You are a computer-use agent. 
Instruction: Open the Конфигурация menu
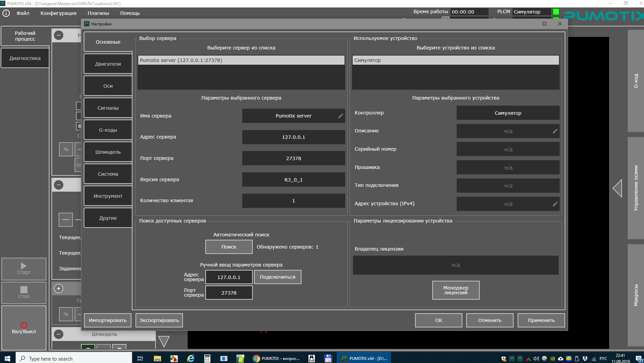(59, 13)
